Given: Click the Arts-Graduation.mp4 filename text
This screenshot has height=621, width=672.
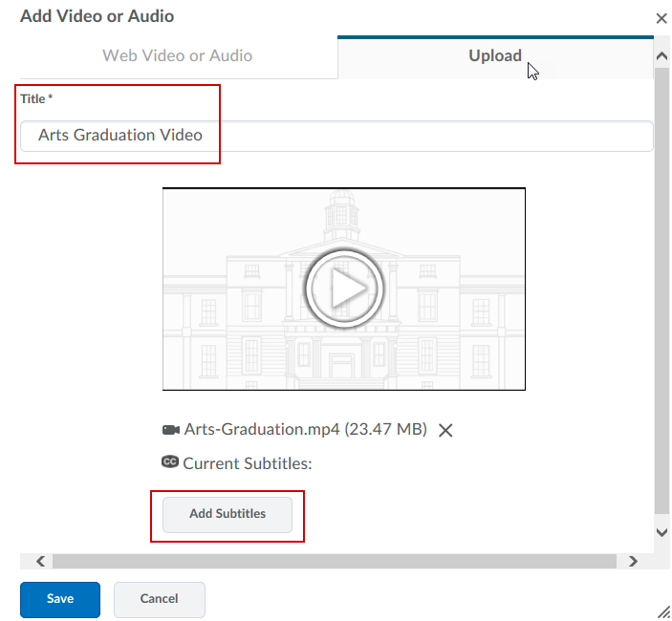Looking at the screenshot, I should pyautogui.click(x=262, y=430).
